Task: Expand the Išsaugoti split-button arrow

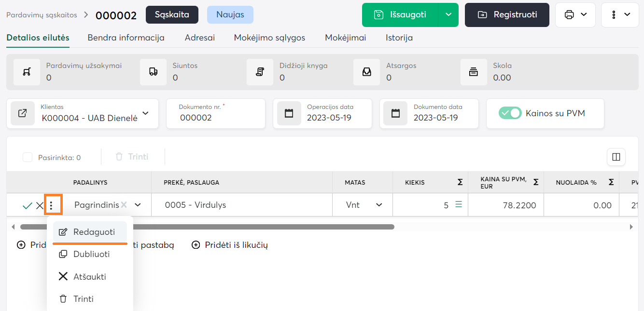Action: point(448,14)
